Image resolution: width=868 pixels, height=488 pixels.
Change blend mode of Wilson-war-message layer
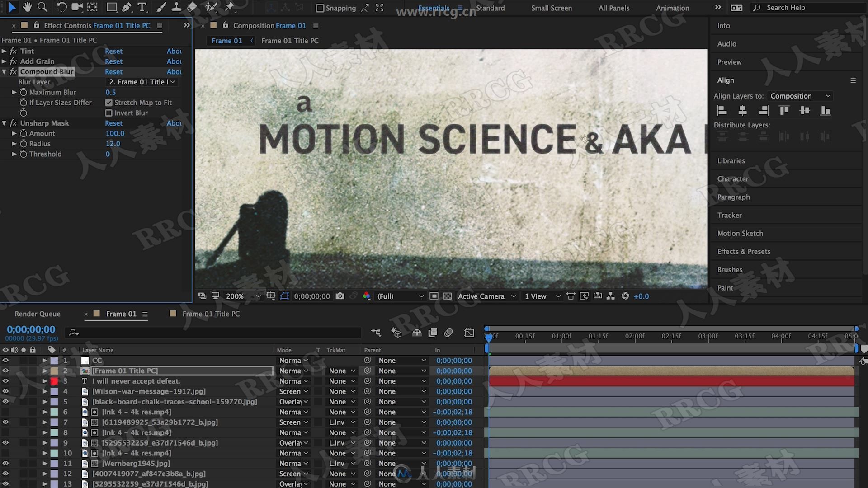[293, 391]
